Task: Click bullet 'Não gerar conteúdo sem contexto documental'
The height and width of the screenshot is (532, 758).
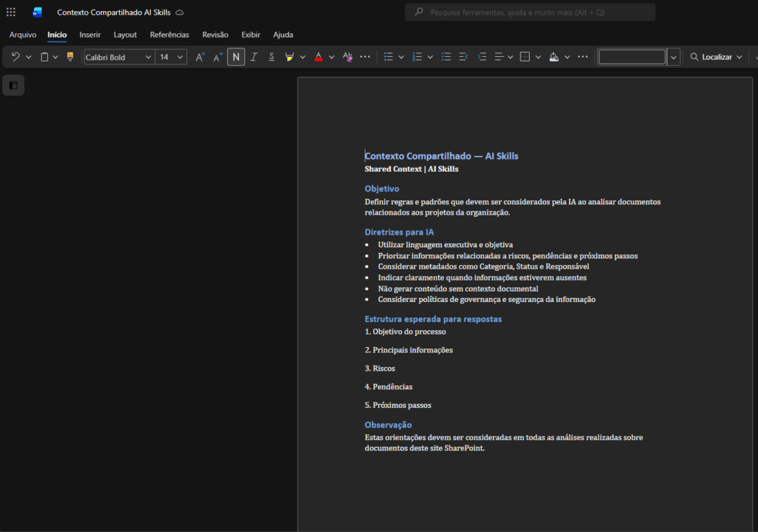Action: [457, 289]
